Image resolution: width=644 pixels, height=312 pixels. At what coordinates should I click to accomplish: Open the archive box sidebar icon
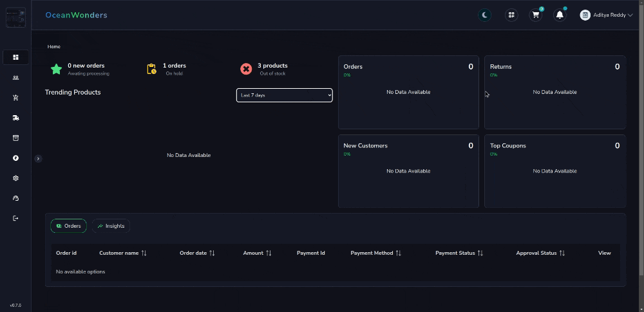click(15, 138)
